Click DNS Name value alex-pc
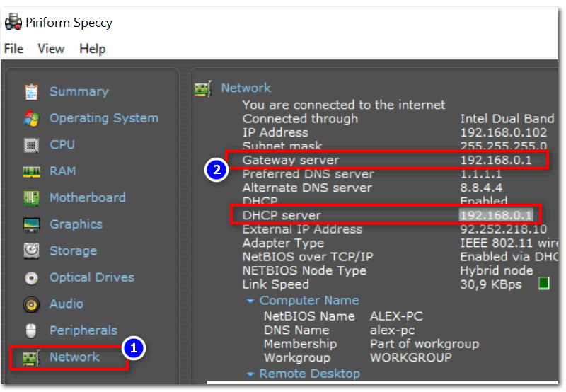Image resolution: width=566 pixels, height=392 pixels. pyautogui.click(x=393, y=330)
